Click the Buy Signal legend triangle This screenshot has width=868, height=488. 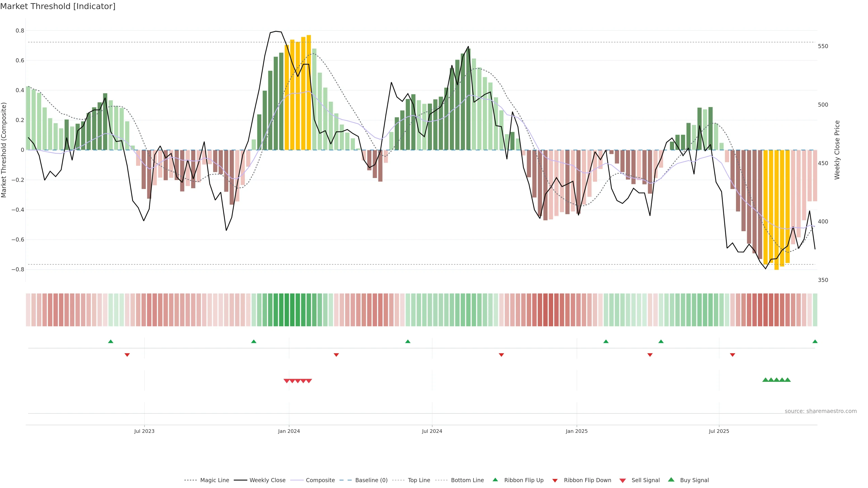[x=671, y=480]
